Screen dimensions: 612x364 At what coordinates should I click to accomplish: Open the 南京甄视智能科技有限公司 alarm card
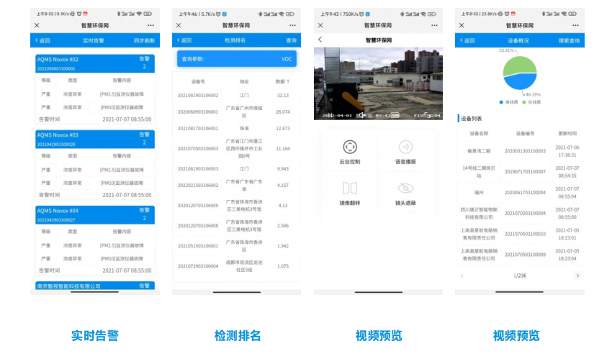click(x=95, y=286)
